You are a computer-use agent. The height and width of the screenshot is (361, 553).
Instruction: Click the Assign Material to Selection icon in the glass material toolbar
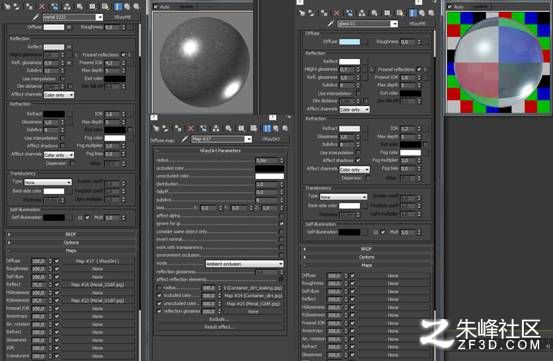tap(324, 13)
